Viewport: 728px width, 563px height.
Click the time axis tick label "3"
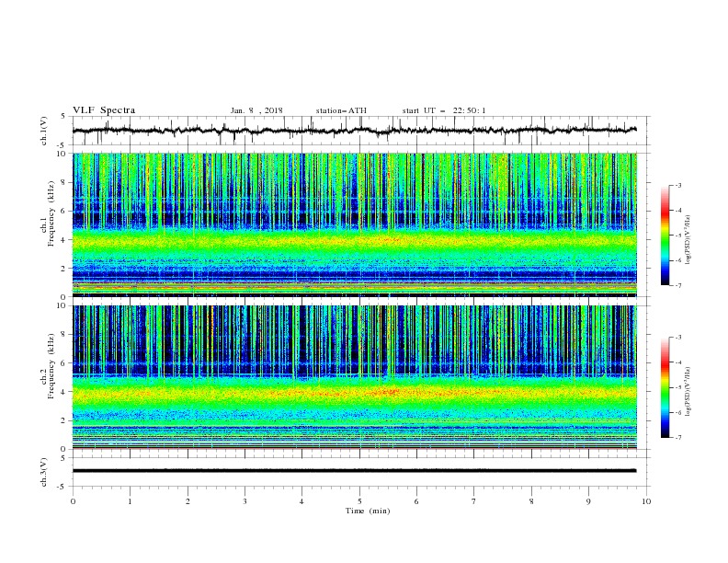pos(245,501)
